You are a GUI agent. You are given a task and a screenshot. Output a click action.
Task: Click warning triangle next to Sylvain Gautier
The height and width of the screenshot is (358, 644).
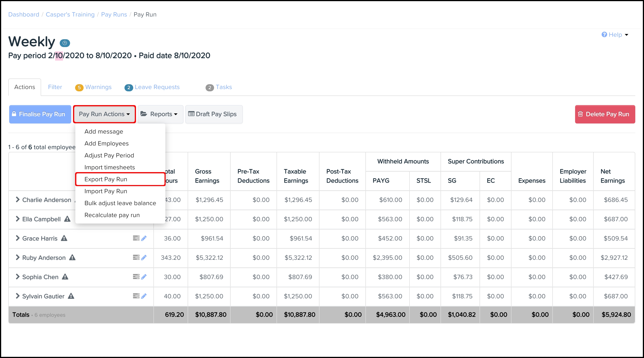click(71, 296)
